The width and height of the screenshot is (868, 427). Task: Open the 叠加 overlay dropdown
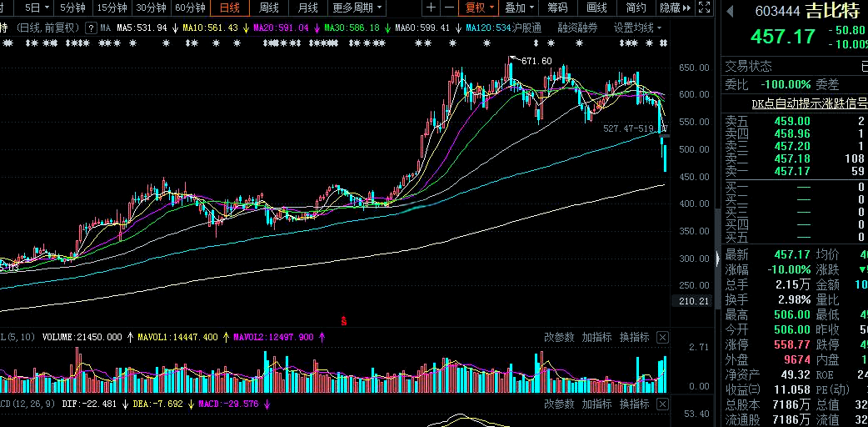point(519,8)
